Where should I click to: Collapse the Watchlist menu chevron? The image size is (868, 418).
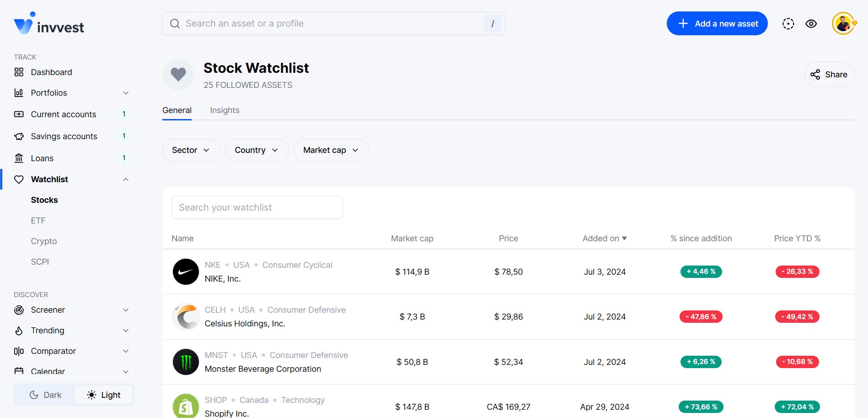coord(126,179)
